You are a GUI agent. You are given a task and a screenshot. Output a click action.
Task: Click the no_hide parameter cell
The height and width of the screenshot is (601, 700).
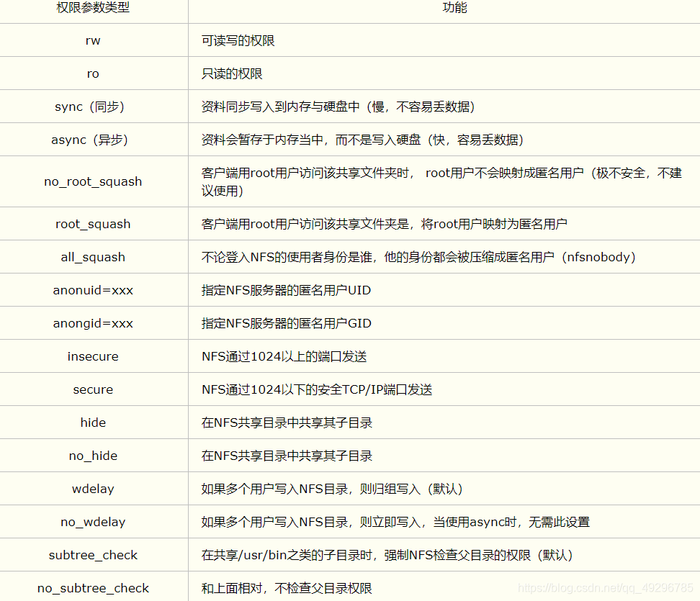[x=93, y=456]
